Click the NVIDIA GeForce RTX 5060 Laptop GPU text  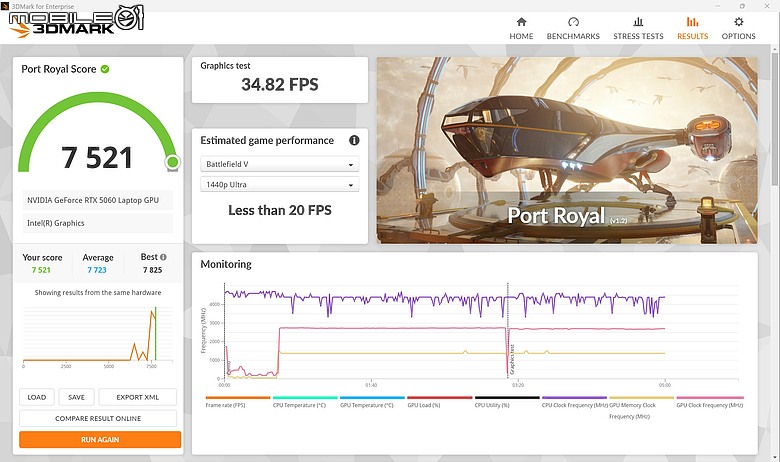coord(93,200)
